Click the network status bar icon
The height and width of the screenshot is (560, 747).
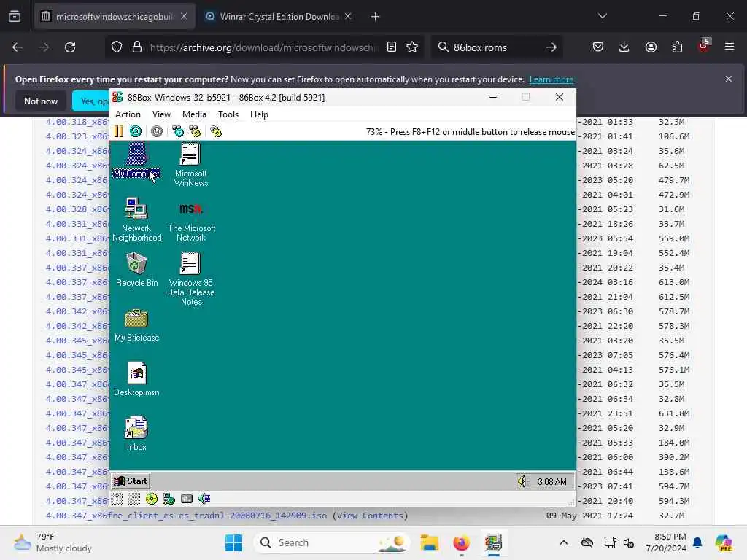click(169, 499)
